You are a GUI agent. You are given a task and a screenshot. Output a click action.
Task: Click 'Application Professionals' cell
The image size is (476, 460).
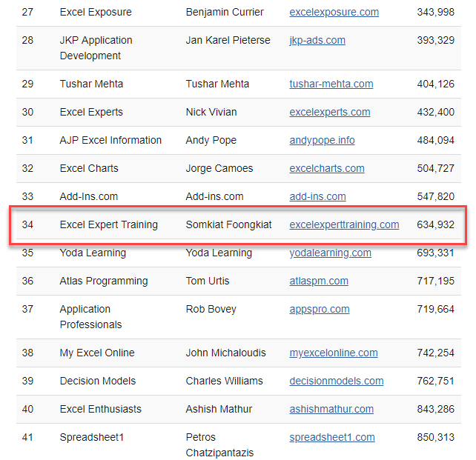(90, 317)
